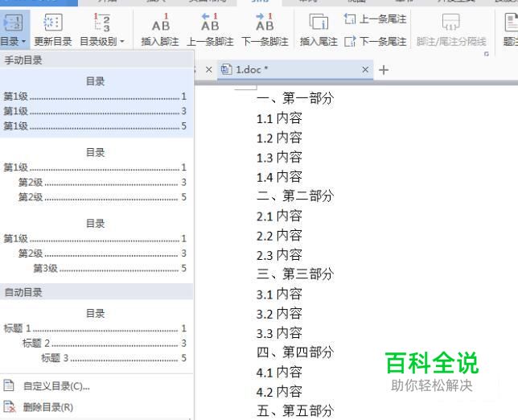Close the 1.doc tab
The height and width of the screenshot is (420, 518).
click(x=365, y=69)
